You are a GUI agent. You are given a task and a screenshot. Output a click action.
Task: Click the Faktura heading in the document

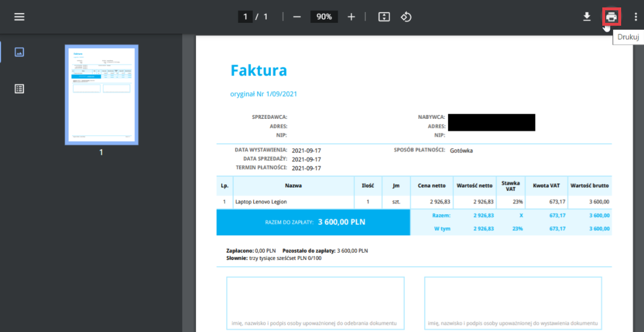point(258,70)
